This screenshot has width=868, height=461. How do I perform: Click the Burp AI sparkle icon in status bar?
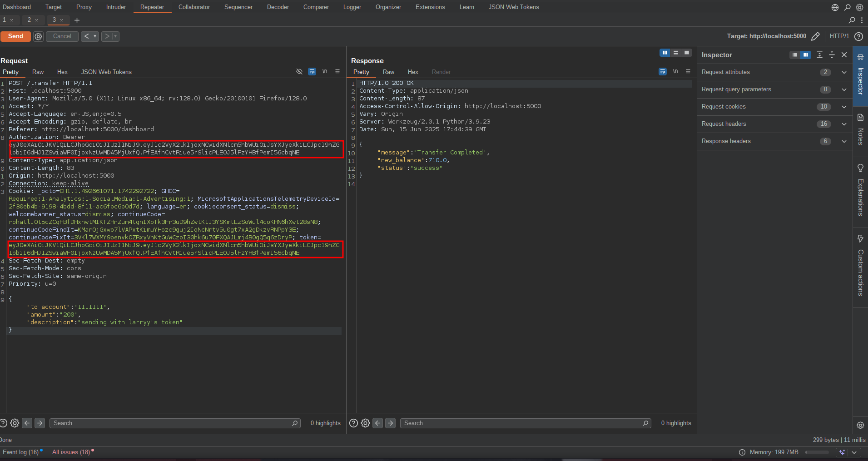coord(842,452)
